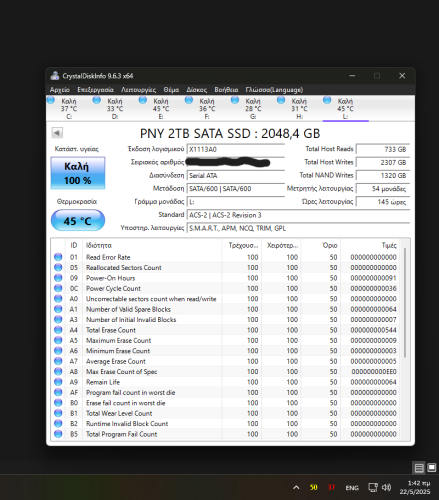This screenshot has height=500, width=439.
Task: Click the Ιδιότητα column header
Action: click(99, 246)
